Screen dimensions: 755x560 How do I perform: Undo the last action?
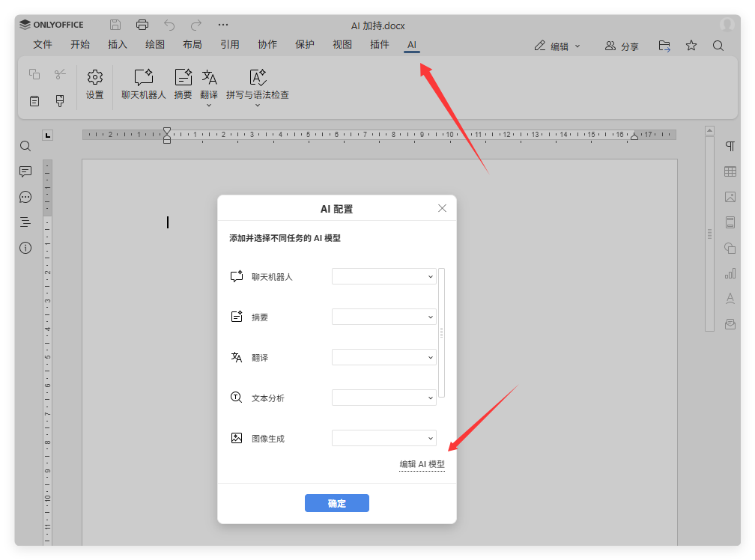(169, 25)
